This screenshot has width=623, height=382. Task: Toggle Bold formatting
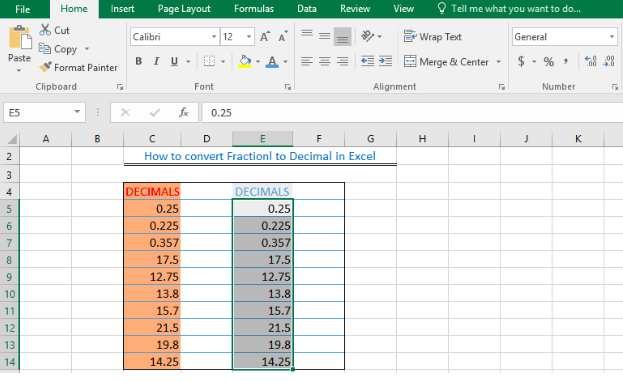tap(138, 61)
